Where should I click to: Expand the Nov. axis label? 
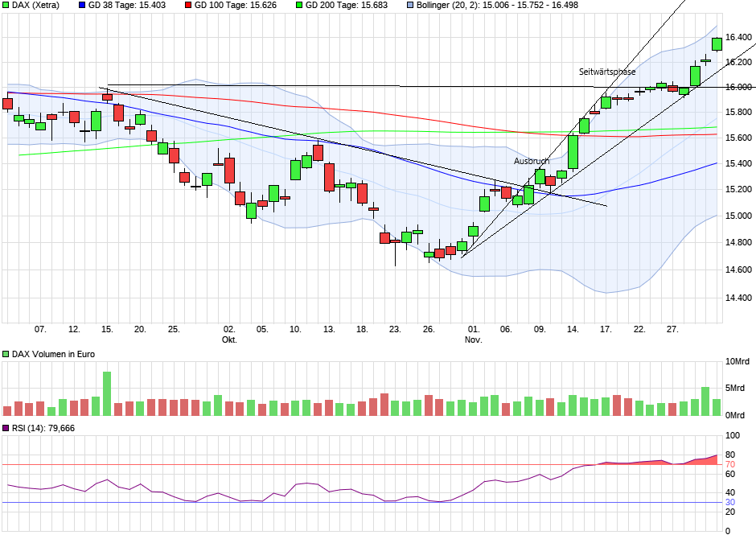pos(473,339)
